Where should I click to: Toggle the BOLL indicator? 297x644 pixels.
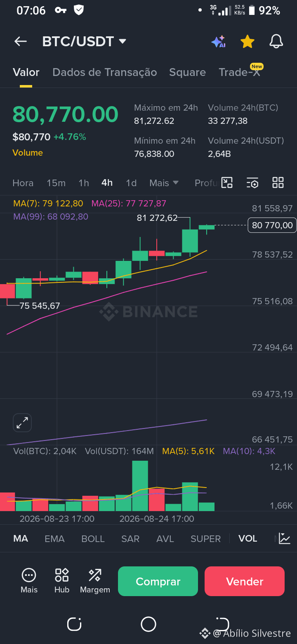93,539
